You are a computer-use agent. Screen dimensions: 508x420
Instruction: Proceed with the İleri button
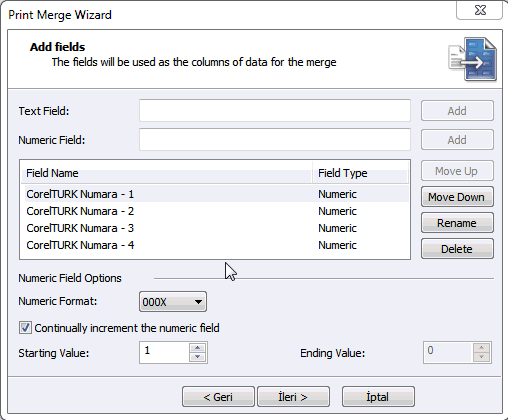pos(293,397)
